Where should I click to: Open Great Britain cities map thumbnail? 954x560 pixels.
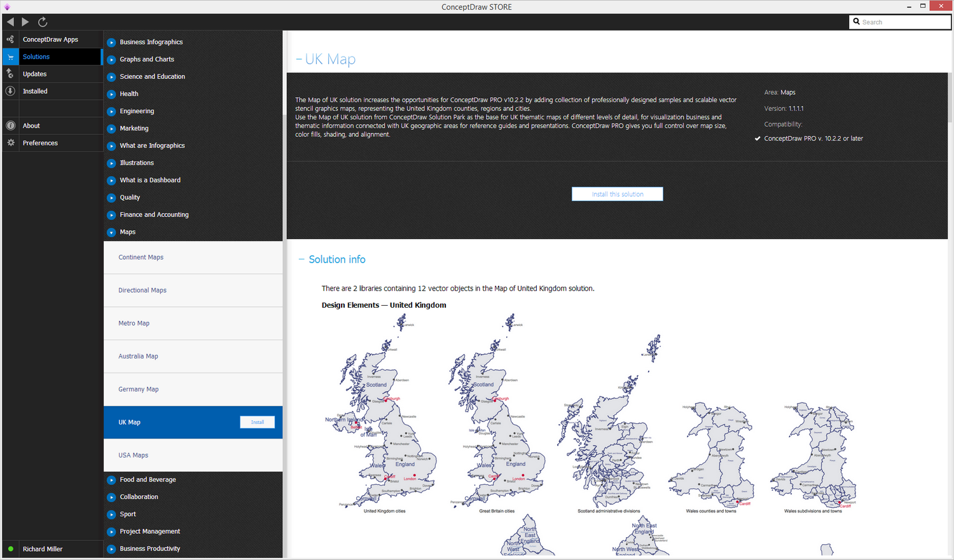click(497, 414)
